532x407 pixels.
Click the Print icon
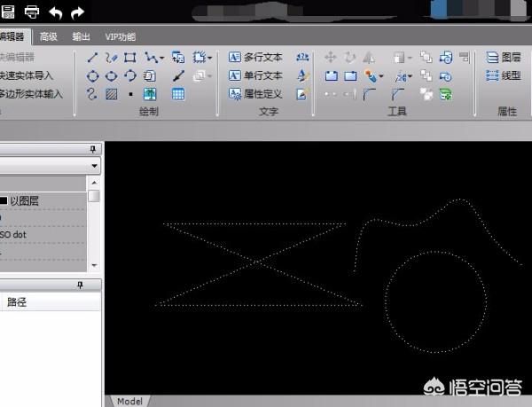[x=33, y=12]
